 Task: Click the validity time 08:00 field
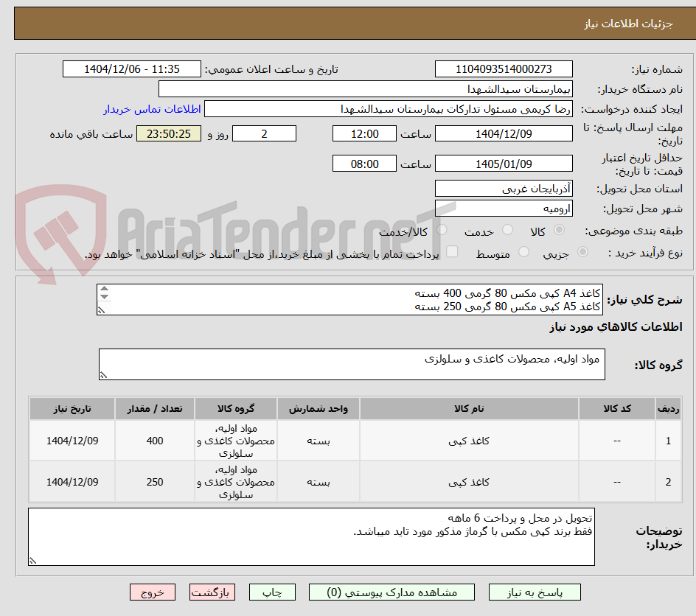pyautogui.click(x=364, y=164)
